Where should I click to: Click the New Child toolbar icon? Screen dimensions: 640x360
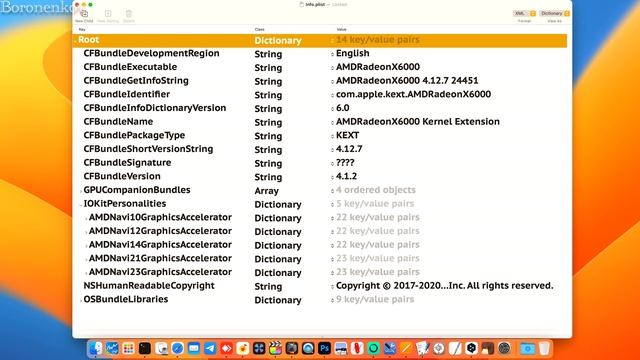point(84,14)
